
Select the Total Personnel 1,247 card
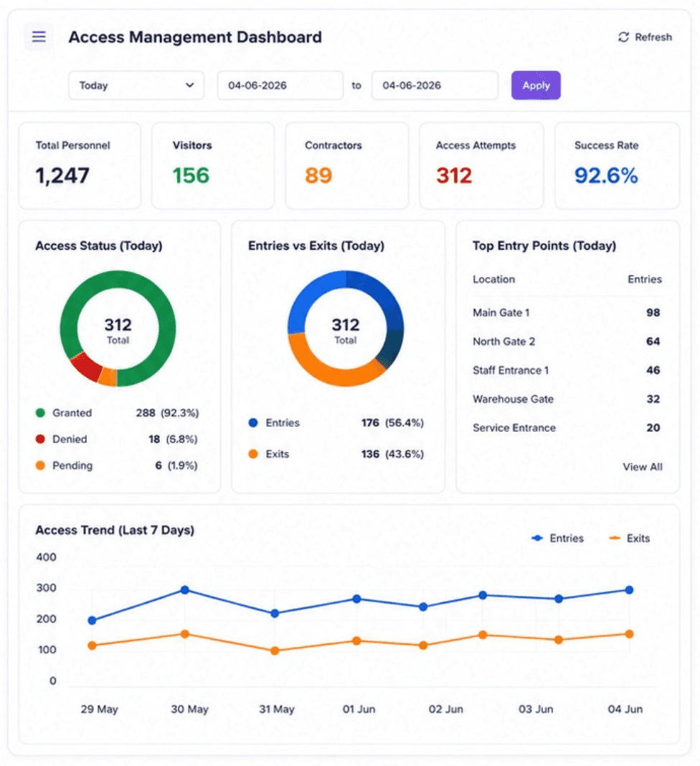coord(80,166)
